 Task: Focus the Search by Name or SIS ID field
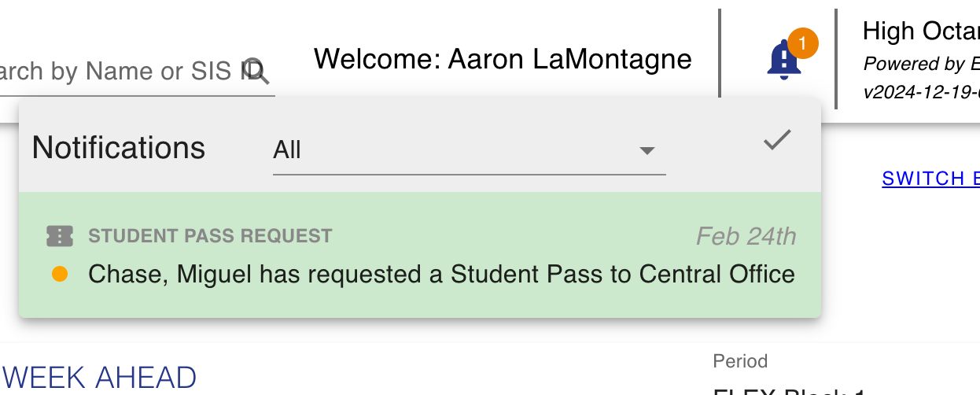click(x=135, y=72)
